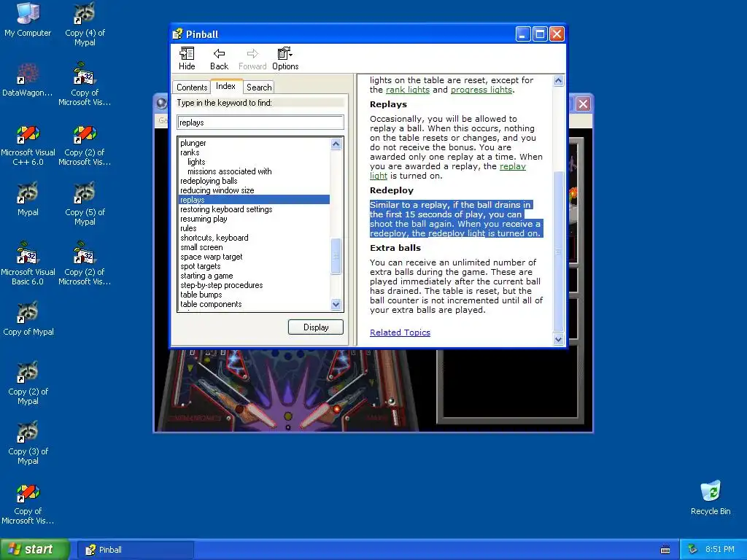Select highlighted 'replays' index entry
The height and width of the screenshot is (560, 747).
pos(254,200)
